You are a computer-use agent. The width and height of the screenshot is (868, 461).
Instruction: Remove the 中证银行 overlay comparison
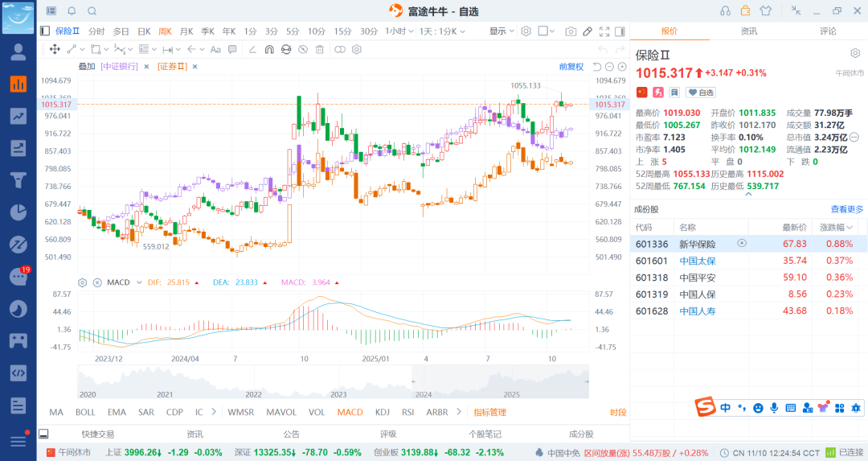pos(146,67)
